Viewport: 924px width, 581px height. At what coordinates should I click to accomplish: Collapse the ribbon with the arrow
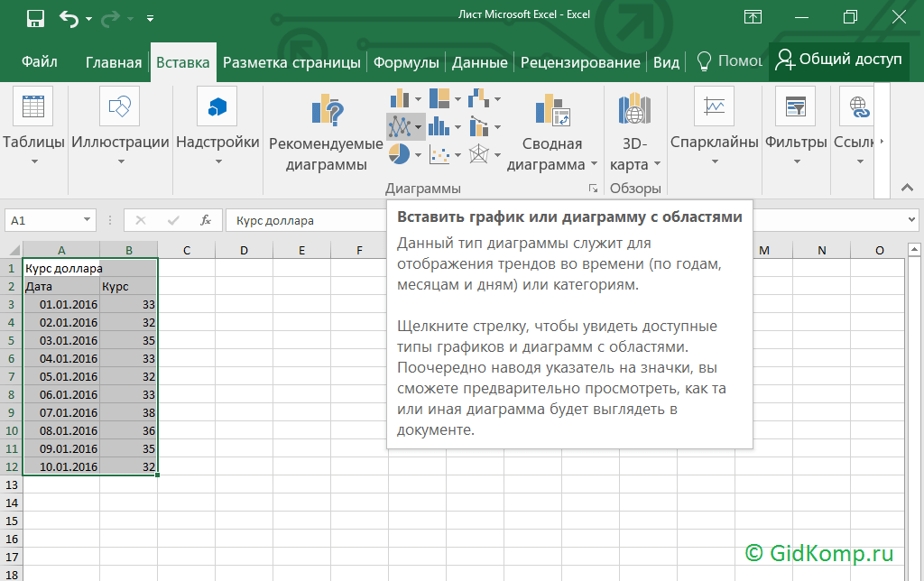point(906,189)
